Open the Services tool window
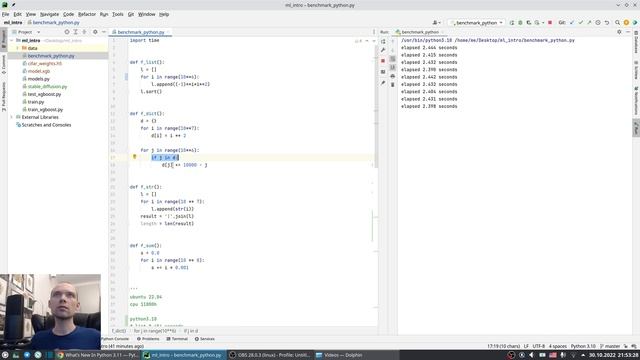Viewport: 640px width, 360px height. [204, 339]
